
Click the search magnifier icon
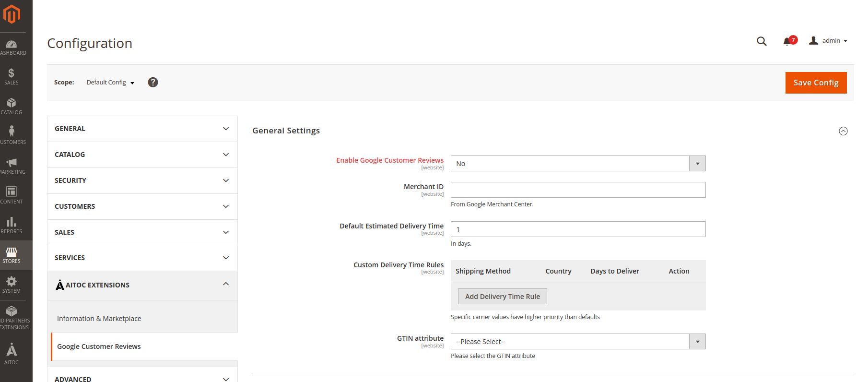click(762, 41)
